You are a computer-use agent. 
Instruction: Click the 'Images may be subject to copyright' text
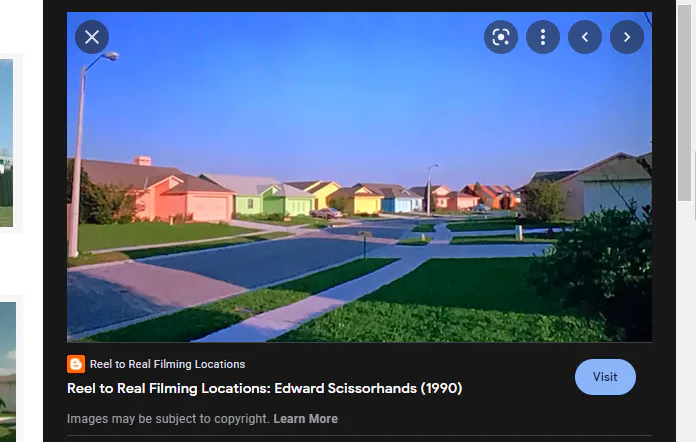pos(168,419)
